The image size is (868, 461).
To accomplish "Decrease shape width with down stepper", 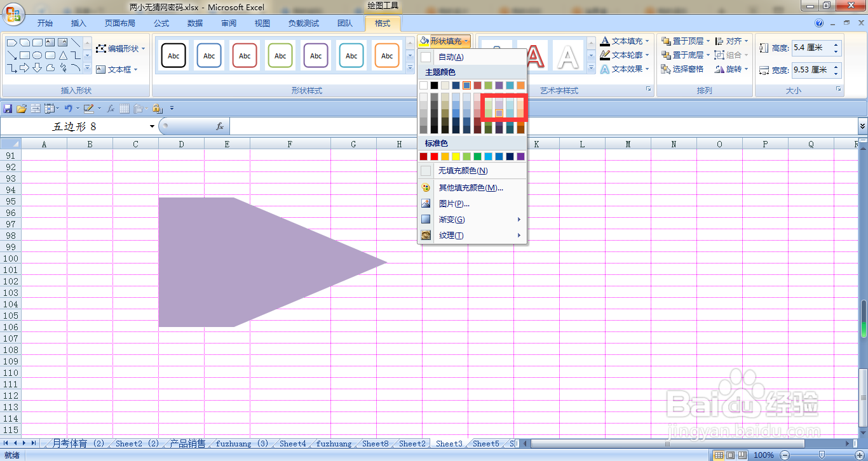I will (x=836, y=74).
